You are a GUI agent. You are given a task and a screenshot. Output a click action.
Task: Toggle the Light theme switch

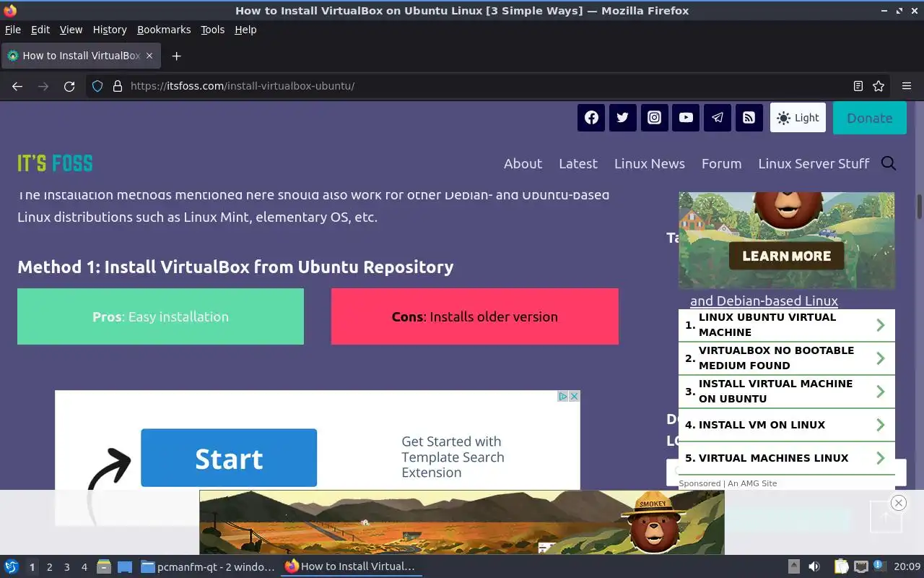click(798, 118)
